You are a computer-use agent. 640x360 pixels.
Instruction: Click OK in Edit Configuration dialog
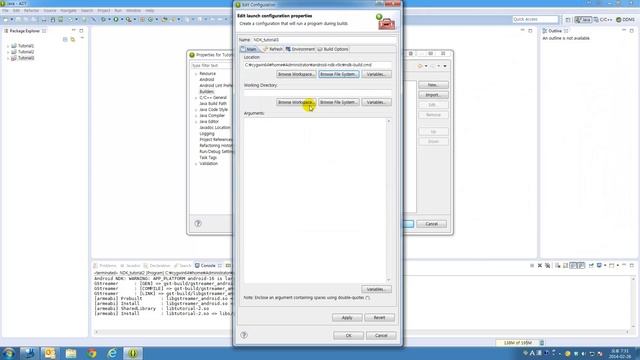(348, 335)
